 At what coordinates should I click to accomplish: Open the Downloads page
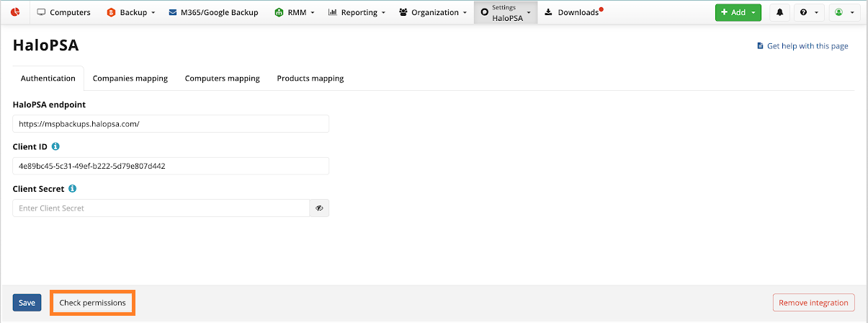tap(574, 12)
